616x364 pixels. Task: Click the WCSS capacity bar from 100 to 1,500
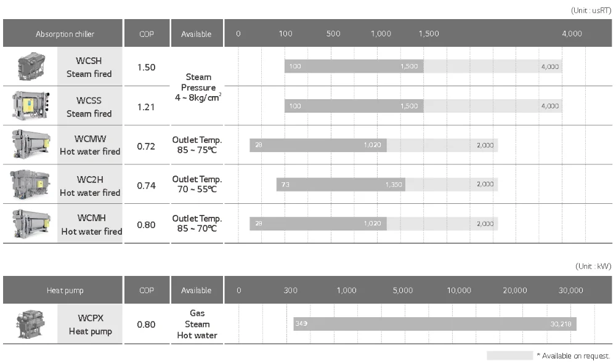point(354,106)
